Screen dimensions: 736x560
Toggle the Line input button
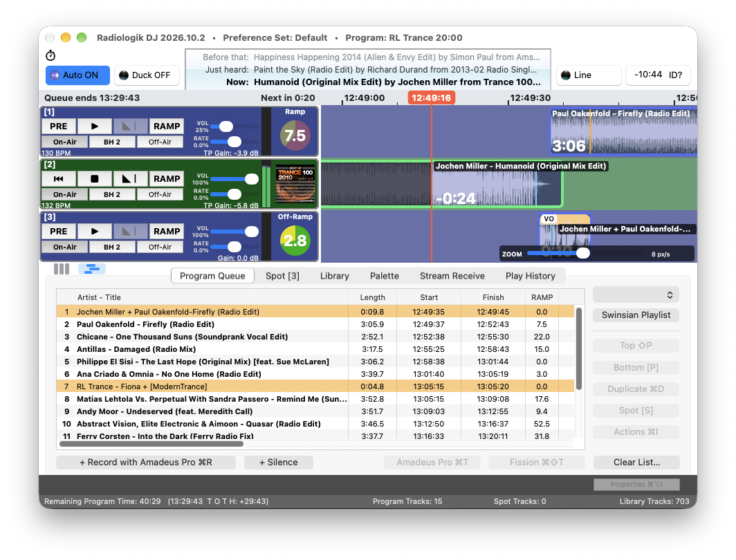pos(589,75)
